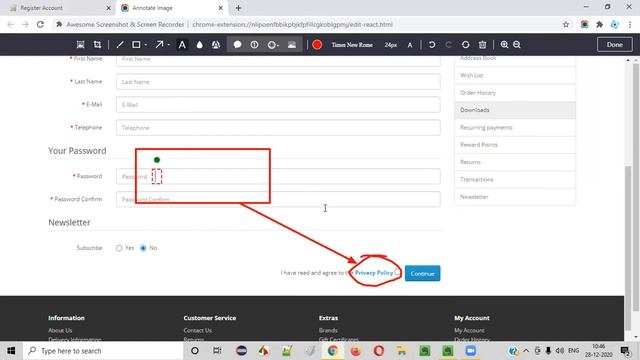Click the taskbar search box
640x360 pixels.
point(103,351)
